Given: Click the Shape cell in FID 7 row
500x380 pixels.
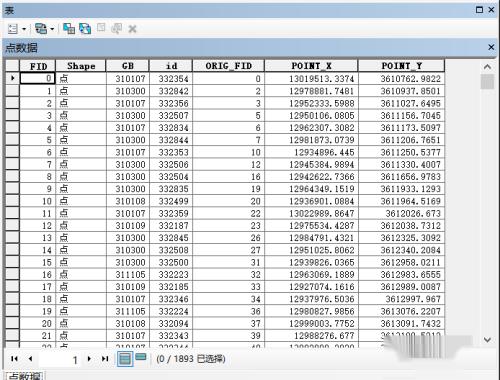Looking at the screenshot, I should click(x=81, y=165).
